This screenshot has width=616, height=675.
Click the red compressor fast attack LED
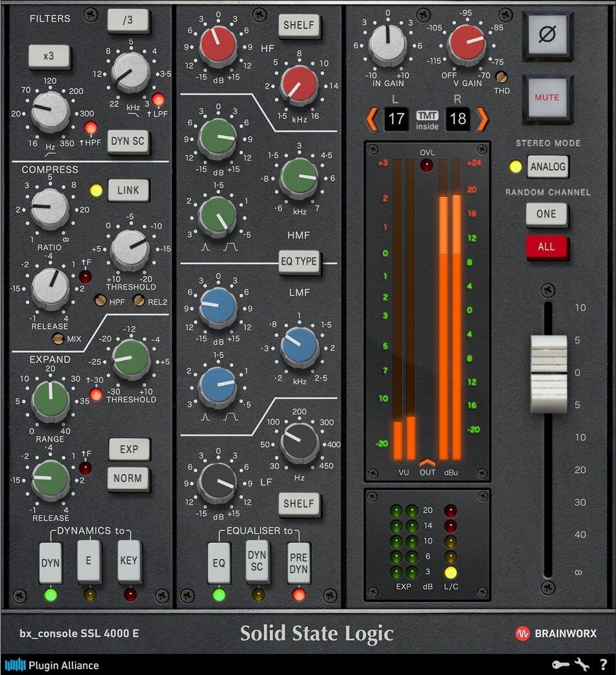tap(85, 276)
